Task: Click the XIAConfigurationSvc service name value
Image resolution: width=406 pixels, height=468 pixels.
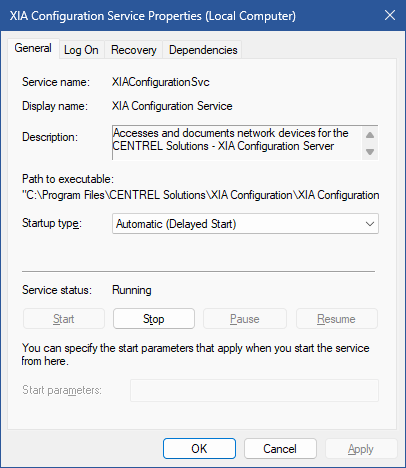Action: [x=161, y=82]
